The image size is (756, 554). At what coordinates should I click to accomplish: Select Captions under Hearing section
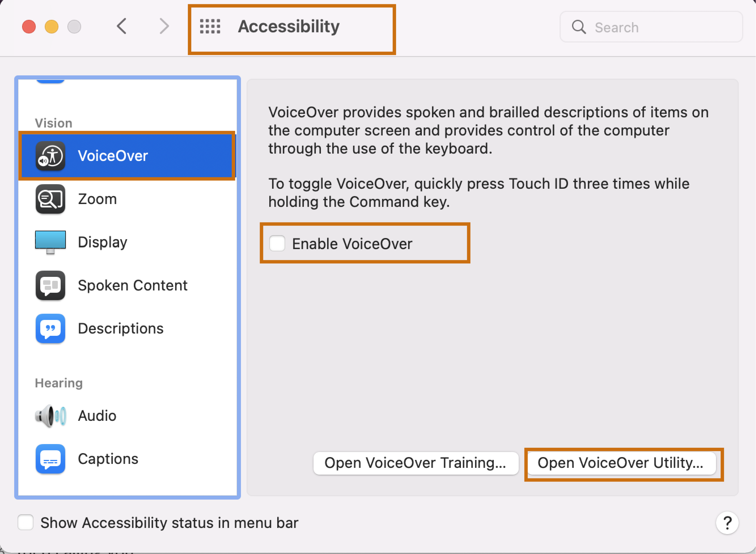108,459
